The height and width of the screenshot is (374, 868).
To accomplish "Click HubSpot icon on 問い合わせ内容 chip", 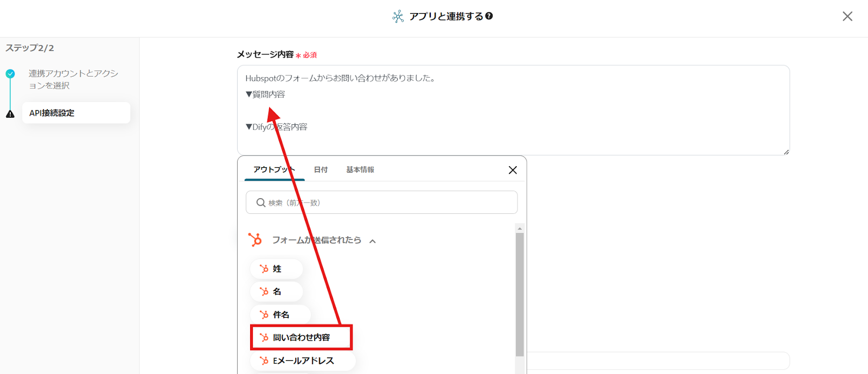I will coord(264,338).
